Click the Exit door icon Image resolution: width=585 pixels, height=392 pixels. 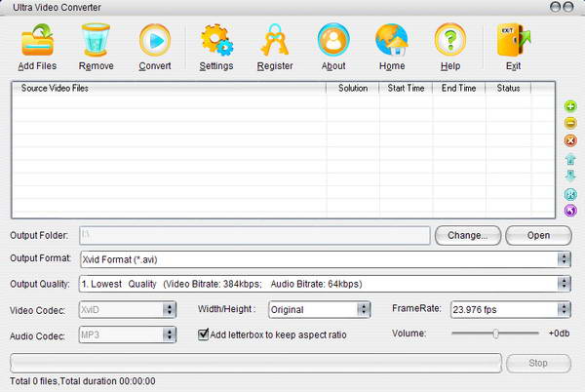[x=514, y=40]
